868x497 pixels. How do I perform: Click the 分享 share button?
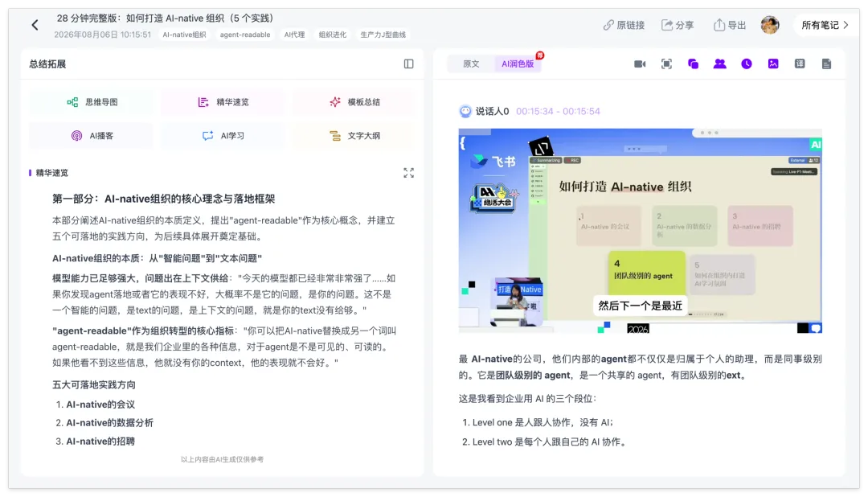pos(678,25)
